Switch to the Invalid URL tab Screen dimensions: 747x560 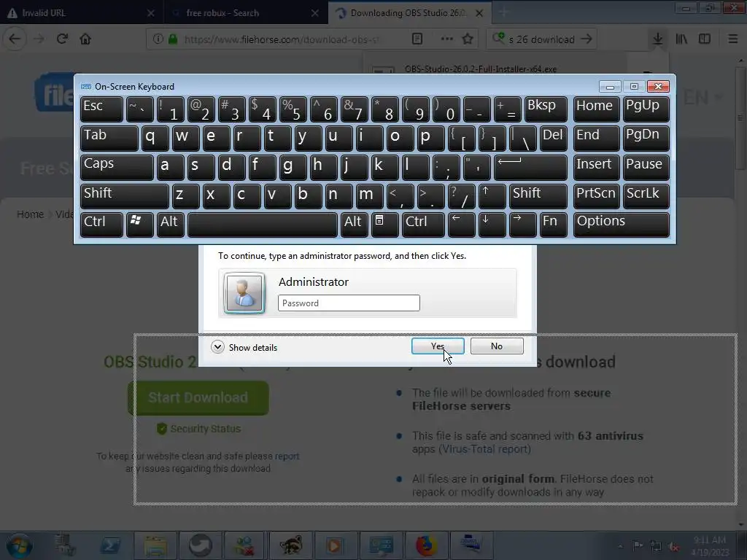click(81, 13)
